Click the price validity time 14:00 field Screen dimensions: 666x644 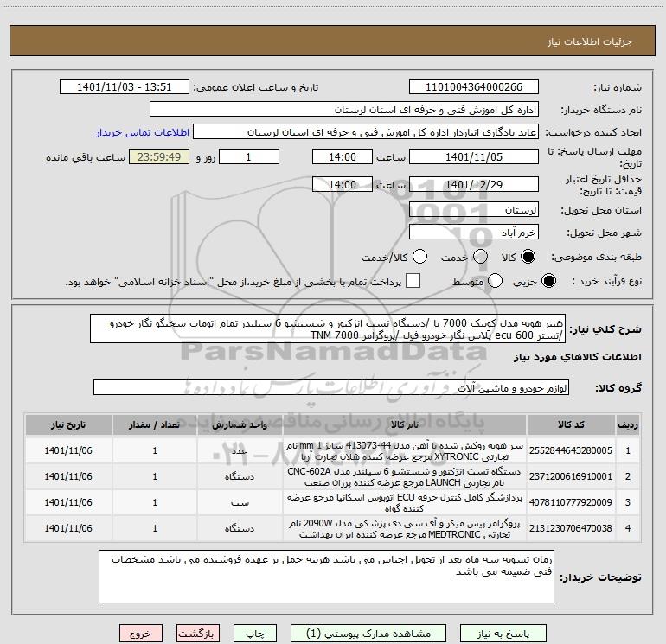coord(343,184)
